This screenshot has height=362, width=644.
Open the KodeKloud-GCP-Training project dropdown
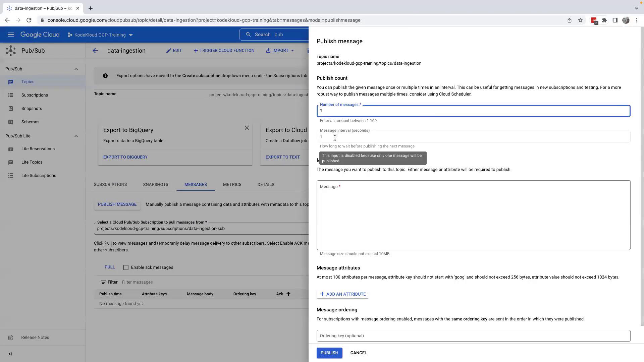[100, 35]
